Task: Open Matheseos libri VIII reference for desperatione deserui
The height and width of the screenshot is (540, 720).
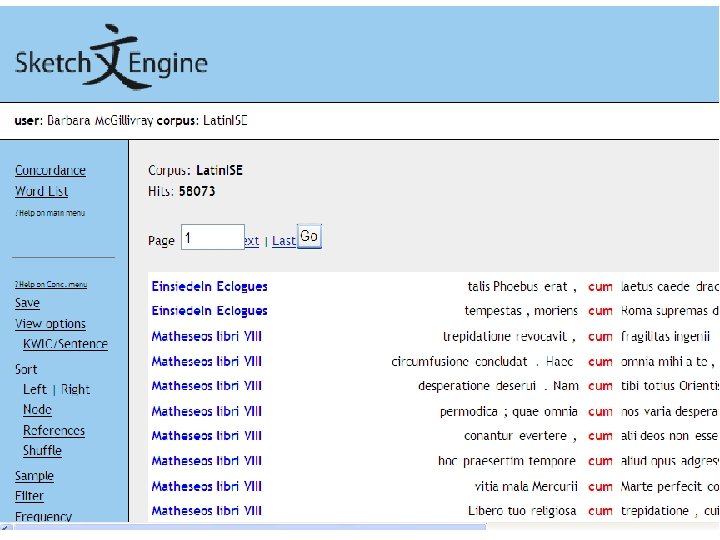Action: [x=207, y=386]
